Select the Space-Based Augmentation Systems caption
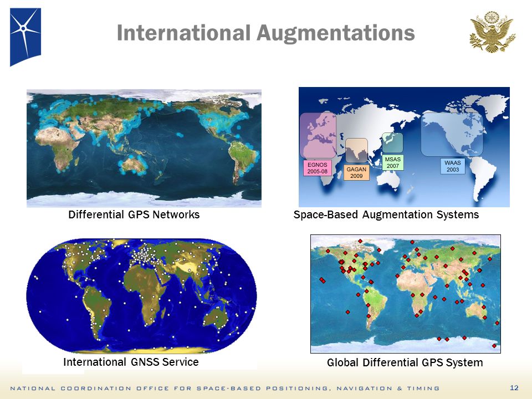 click(x=386, y=215)
